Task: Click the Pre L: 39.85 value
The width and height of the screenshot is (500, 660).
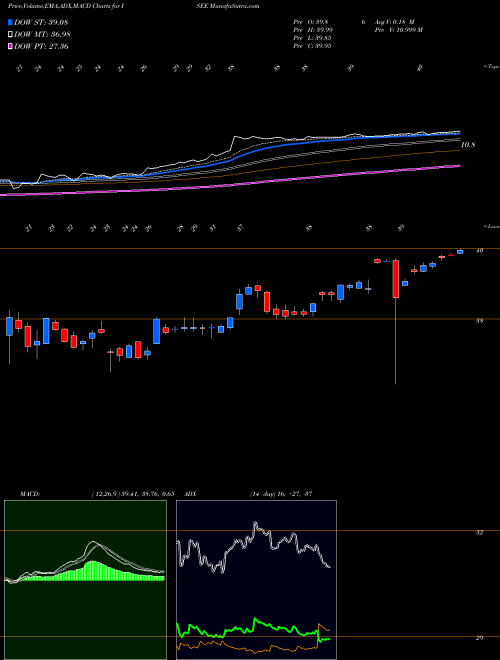Action: (x=314, y=38)
